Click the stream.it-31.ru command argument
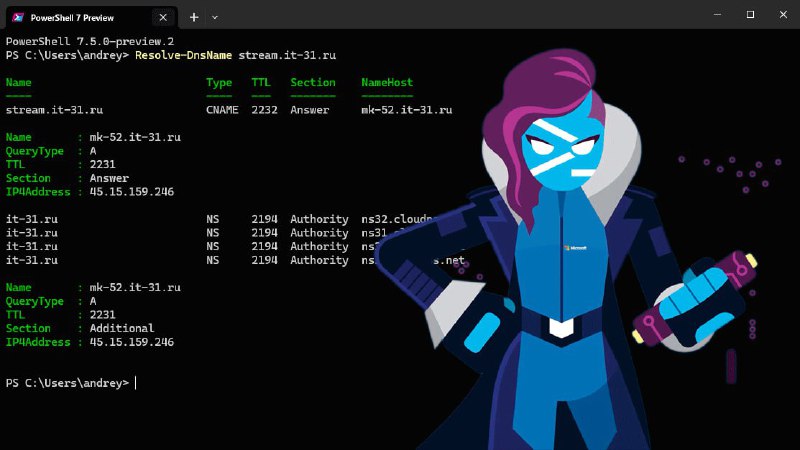 [x=287, y=55]
